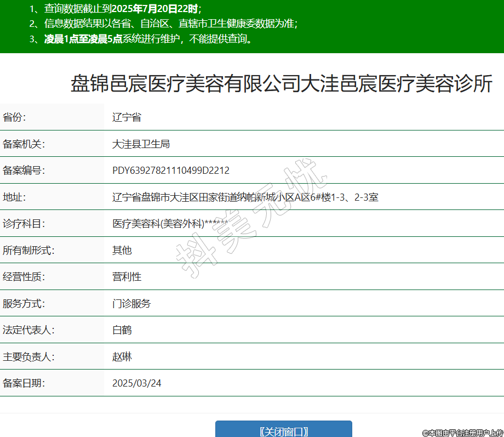Click the clinic name heading 盘锦邑宸医疗美容
The image size is (504, 437).
[x=281, y=84]
